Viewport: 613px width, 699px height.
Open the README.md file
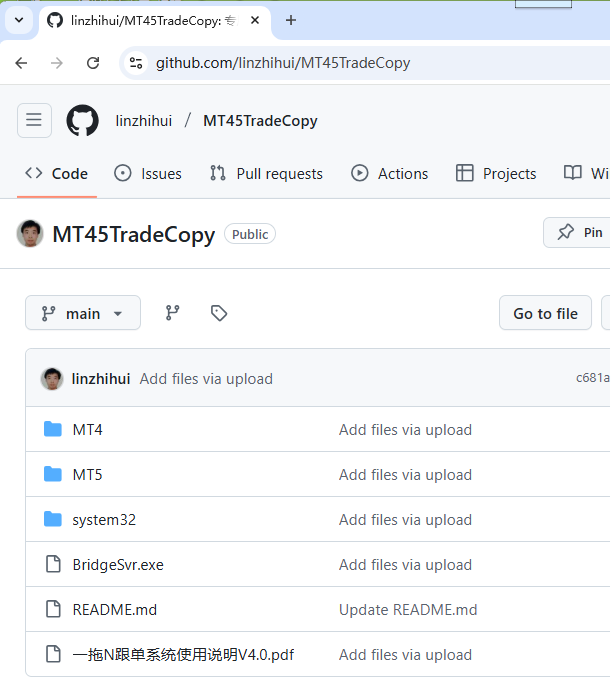point(115,610)
